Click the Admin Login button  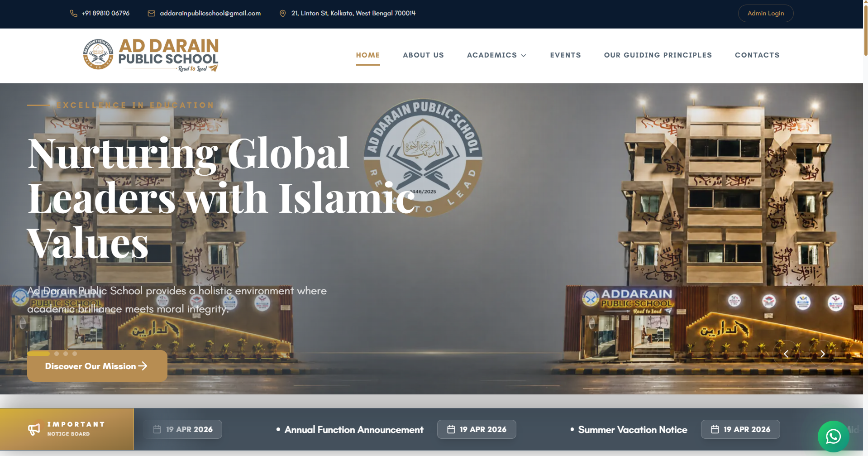click(x=766, y=14)
